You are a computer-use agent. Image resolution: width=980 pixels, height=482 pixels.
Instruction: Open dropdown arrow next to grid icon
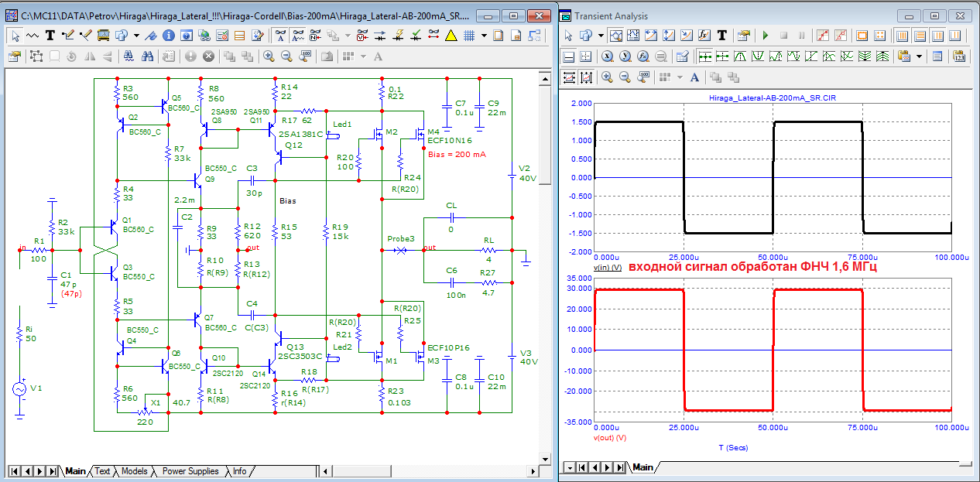tap(484, 35)
